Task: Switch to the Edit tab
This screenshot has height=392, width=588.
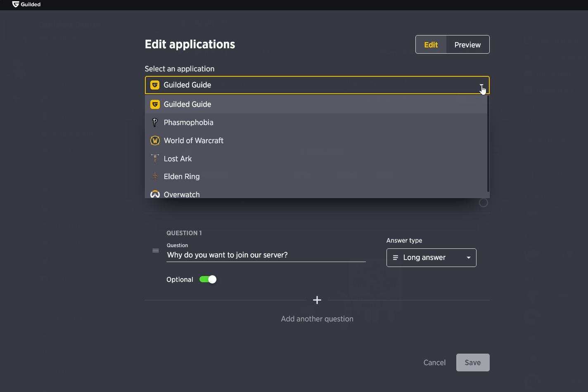Action: [x=431, y=45]
